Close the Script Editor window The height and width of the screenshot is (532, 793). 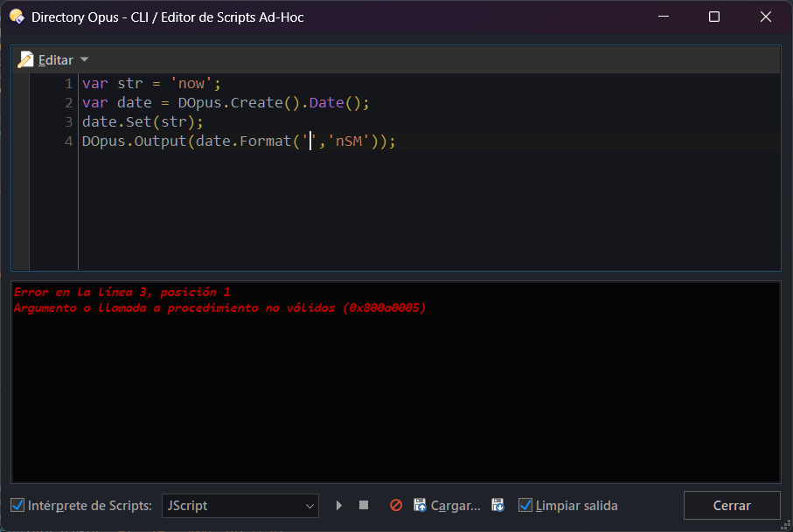pyautogui.click(x=766, y=17)
